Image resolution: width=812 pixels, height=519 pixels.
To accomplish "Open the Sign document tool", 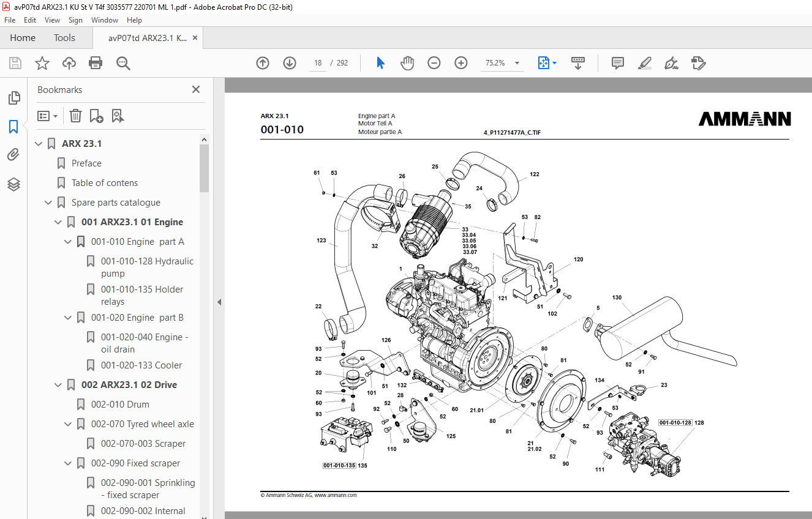I will [x=672, y=63].
